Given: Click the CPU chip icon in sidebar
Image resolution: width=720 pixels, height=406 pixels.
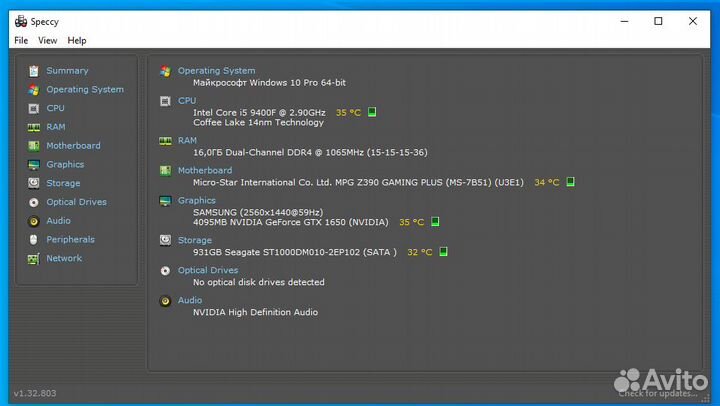Looking at the screenshot, I should coord(34,108).
